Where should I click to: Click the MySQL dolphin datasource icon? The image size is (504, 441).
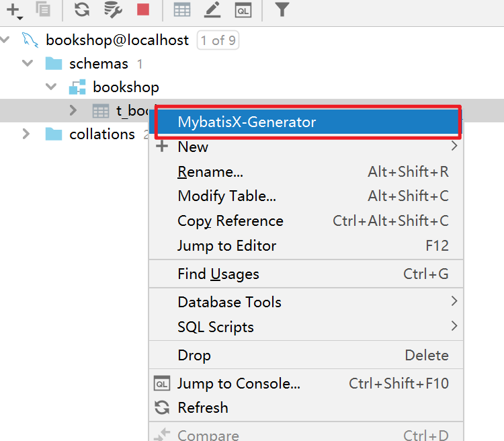tap(30, 40)
